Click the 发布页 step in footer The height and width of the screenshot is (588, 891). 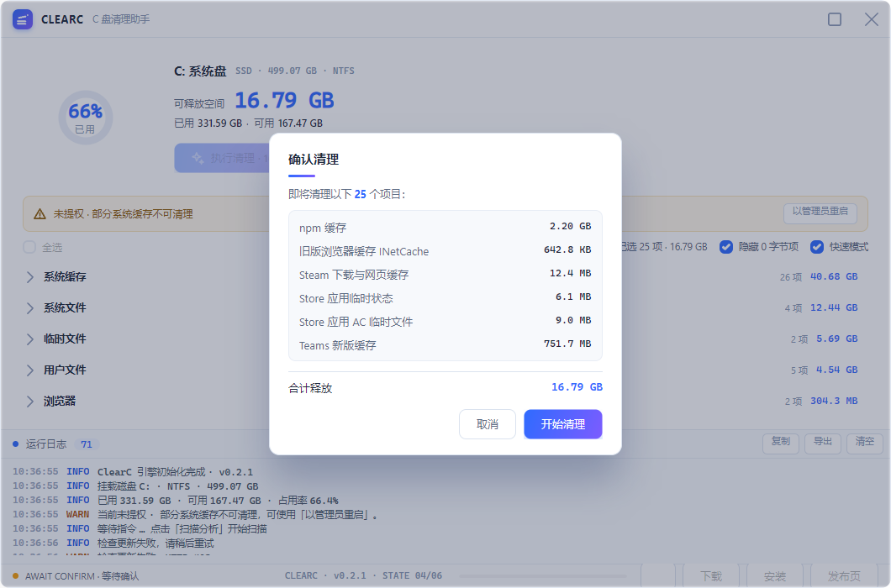[x=844, y=576]
